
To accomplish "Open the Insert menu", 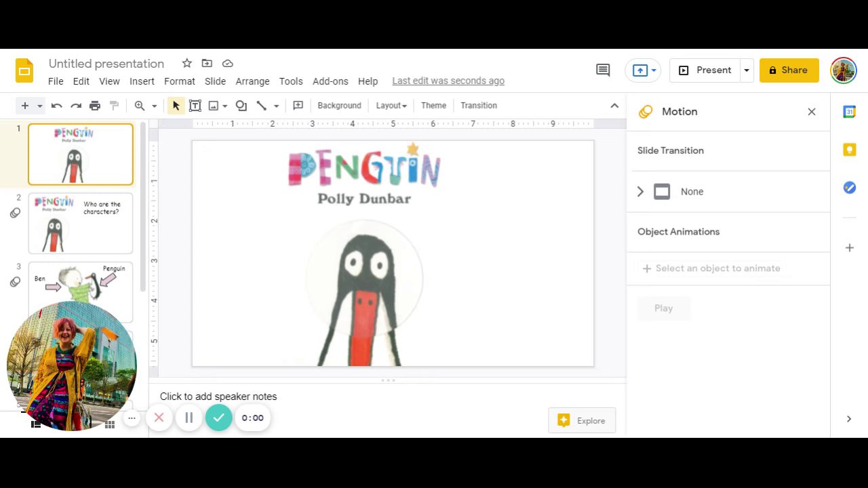I will 142,81.
